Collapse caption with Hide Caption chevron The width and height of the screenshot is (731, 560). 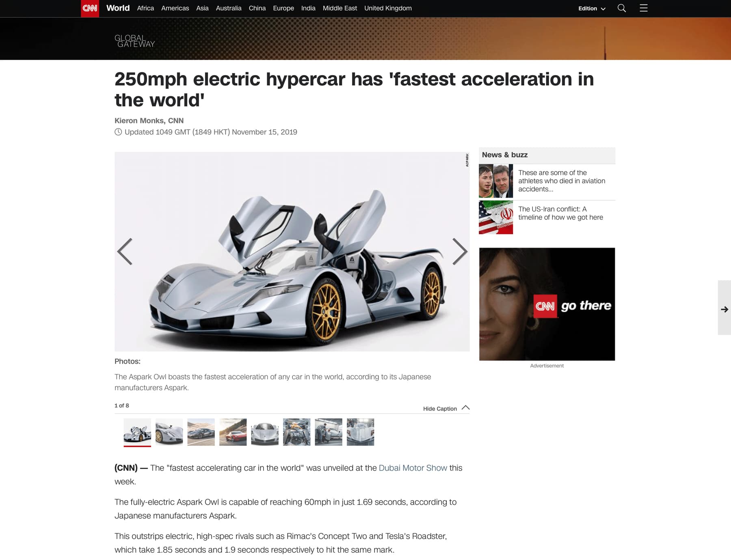(x=465, y=408)
